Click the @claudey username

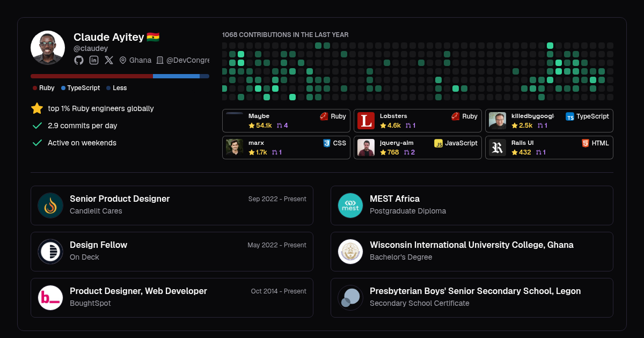(x=91, y=48)
